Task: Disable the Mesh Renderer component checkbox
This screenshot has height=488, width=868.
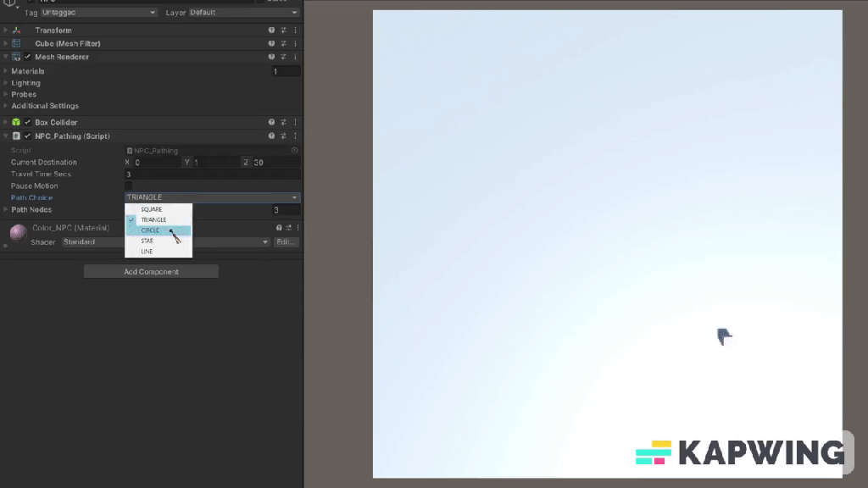Action: 28,57
